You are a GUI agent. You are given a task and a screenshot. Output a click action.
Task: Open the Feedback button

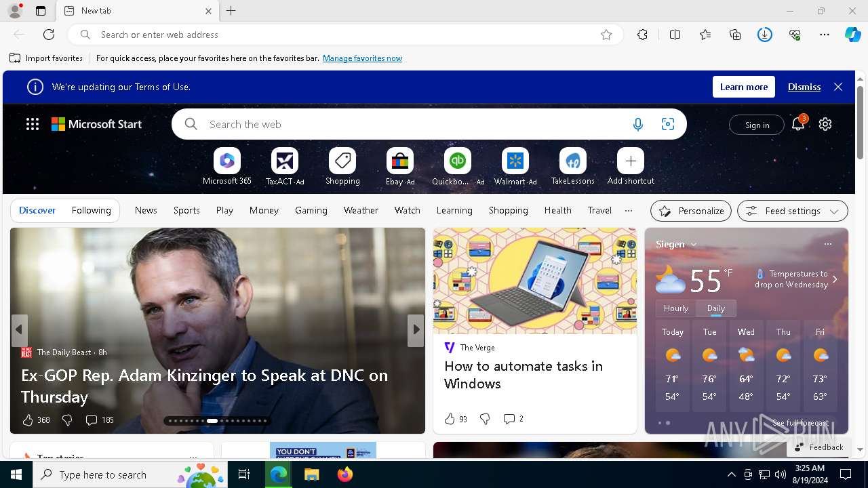pos(818,447)
